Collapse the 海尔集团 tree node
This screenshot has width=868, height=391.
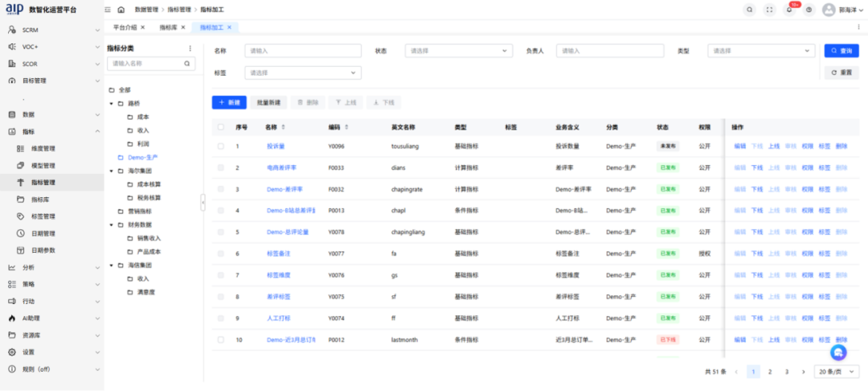[111, 171]
